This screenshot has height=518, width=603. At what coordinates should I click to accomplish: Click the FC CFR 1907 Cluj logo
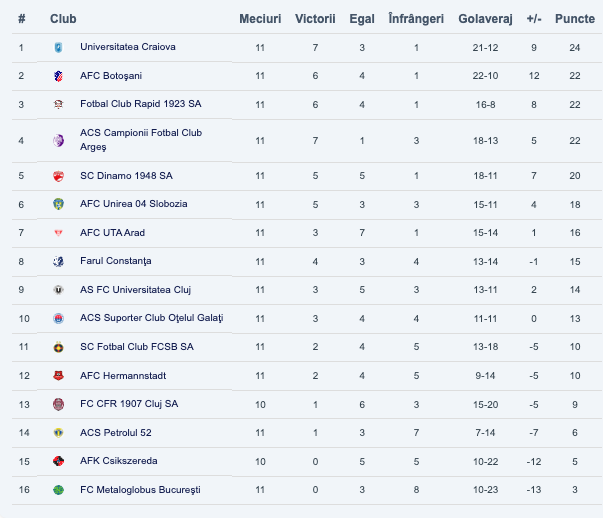pos(58,404)
